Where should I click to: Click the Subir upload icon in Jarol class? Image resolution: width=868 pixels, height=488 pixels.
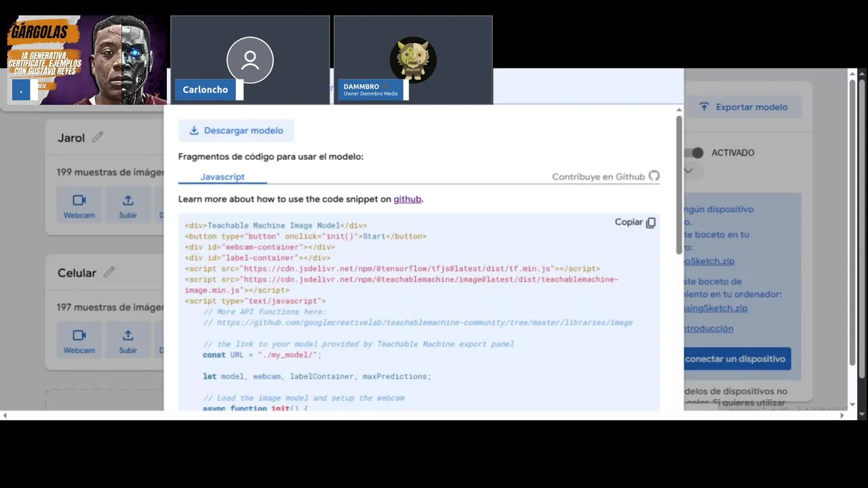[x=127, y=200]
